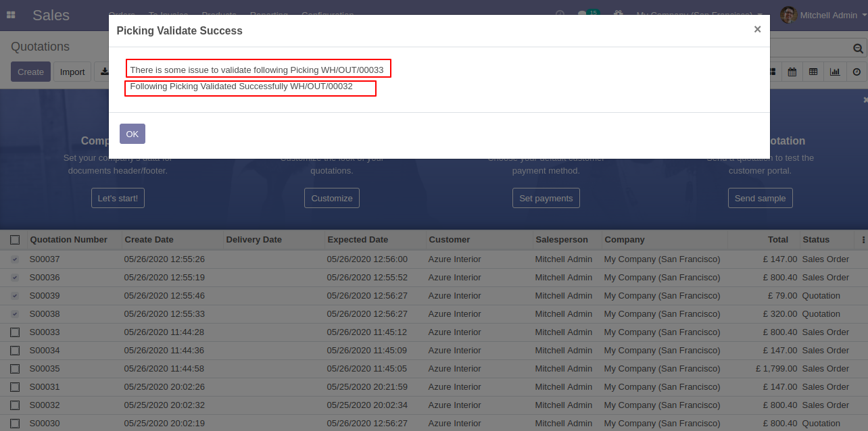Switch to graph view icon
Image resolution: width=868 pixels, height=431 pixels.
[835, 72]
